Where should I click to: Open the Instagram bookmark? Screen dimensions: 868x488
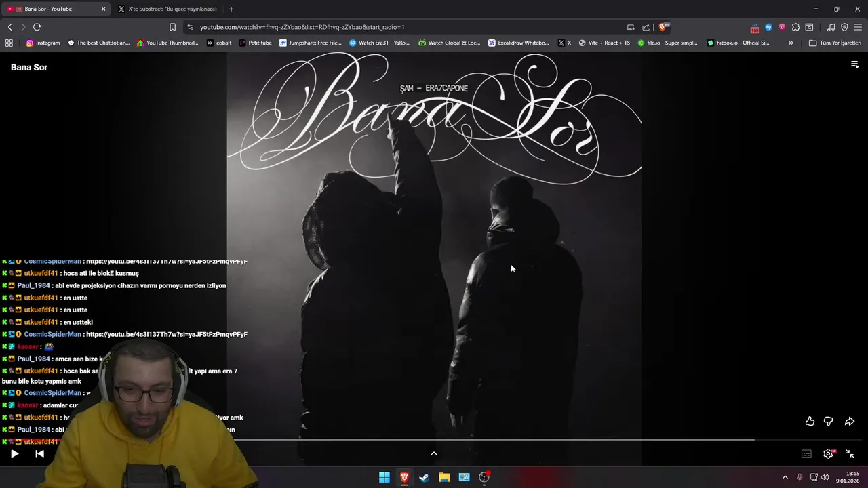coord(43,43)
